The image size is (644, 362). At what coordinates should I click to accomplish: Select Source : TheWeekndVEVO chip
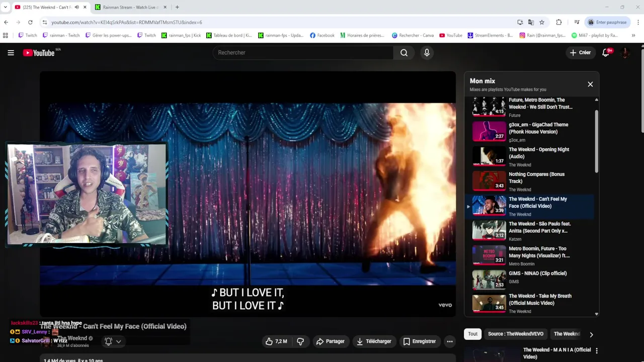click(x=516, y=334)
